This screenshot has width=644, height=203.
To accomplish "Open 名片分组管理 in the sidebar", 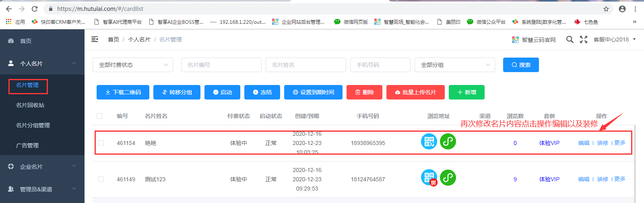I will point(33,125).
